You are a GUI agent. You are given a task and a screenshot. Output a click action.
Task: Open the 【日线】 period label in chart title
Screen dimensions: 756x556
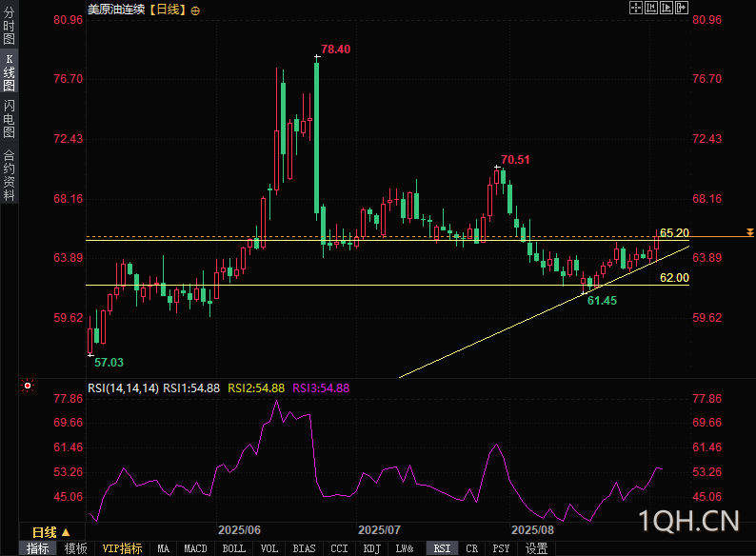click(x=168, y=10)
